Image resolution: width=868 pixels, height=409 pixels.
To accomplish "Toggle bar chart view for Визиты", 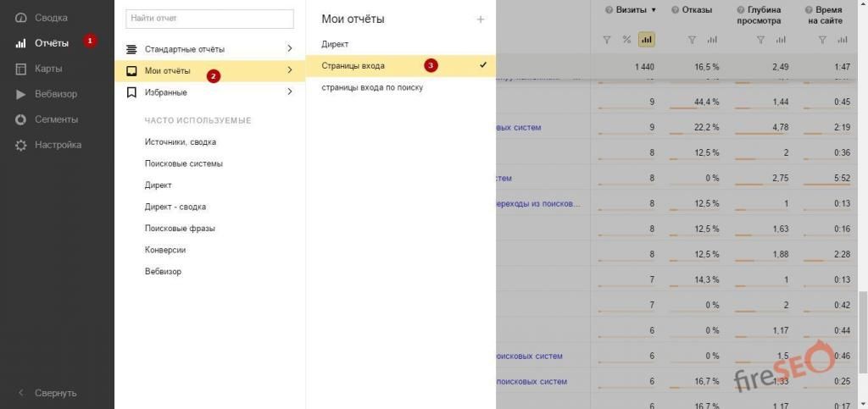I will 647,40.
